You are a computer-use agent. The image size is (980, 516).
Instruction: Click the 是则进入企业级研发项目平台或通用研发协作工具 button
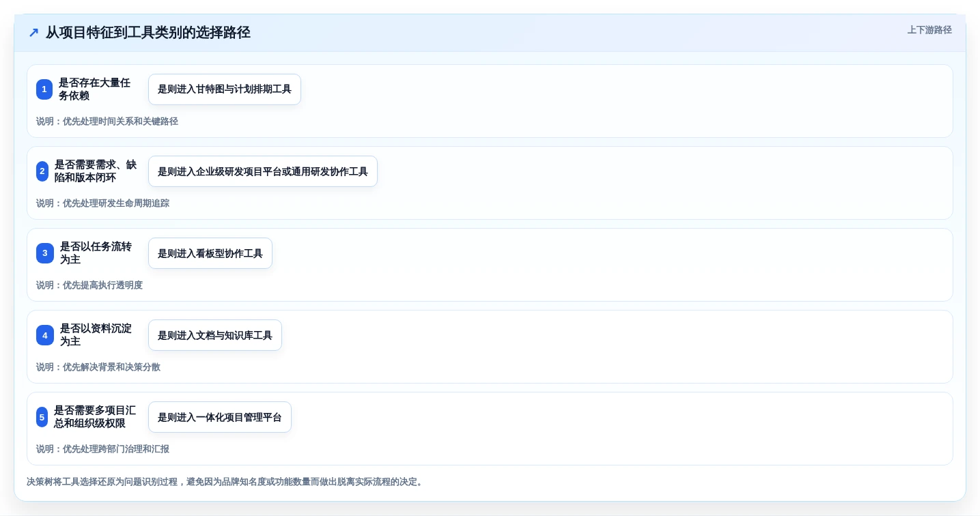(x=263, y=171)
